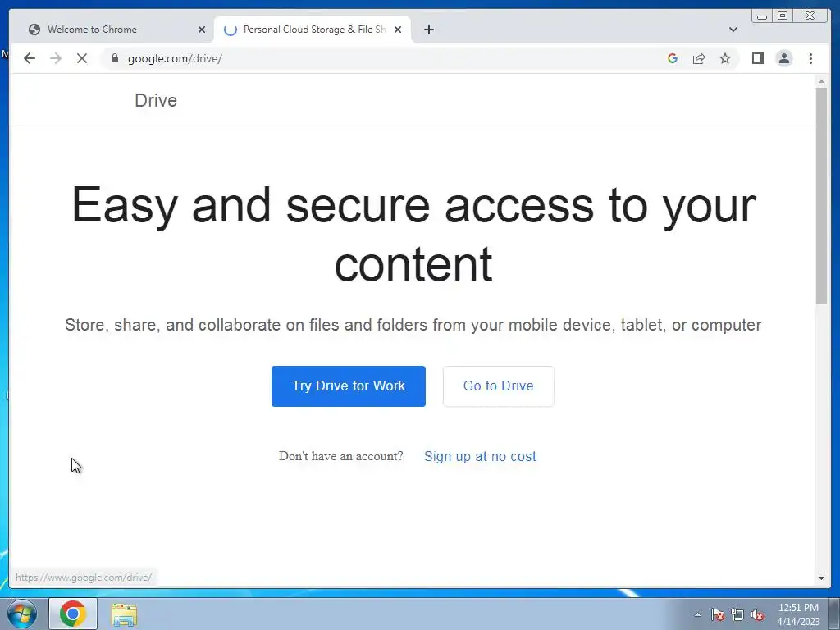This screenshot has height=630, width=840.
Task: Minimize the Chrome window
Action: tap(762, 16)
